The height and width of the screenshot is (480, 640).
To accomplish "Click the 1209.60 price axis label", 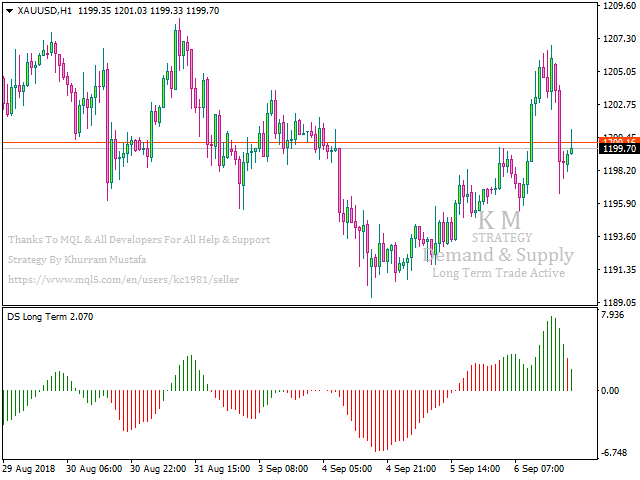I will (619, 6).
